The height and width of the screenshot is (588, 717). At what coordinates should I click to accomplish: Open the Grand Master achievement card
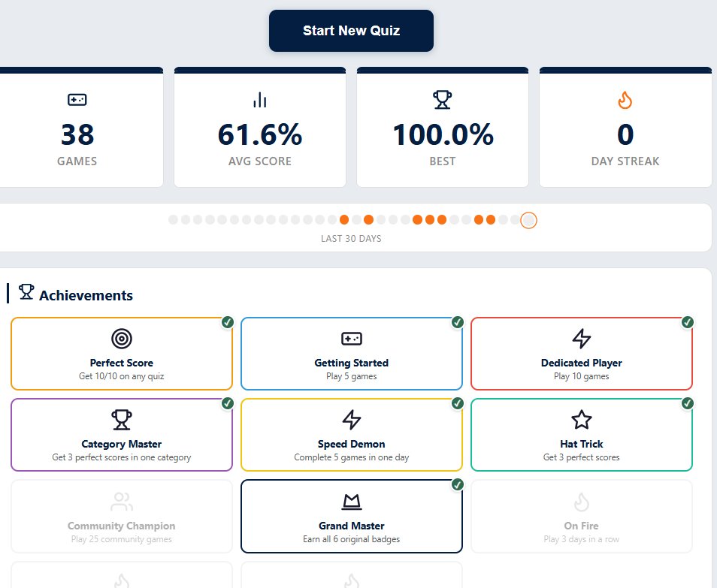[x=351, y=516]
